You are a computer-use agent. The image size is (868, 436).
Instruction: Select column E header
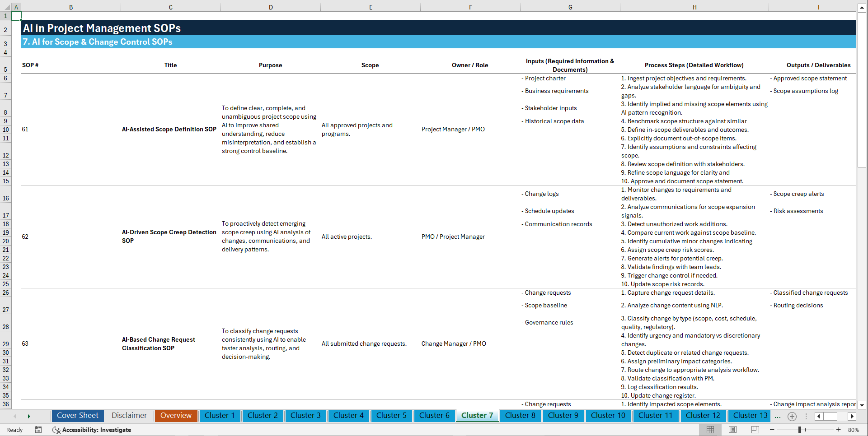[371, 7]
